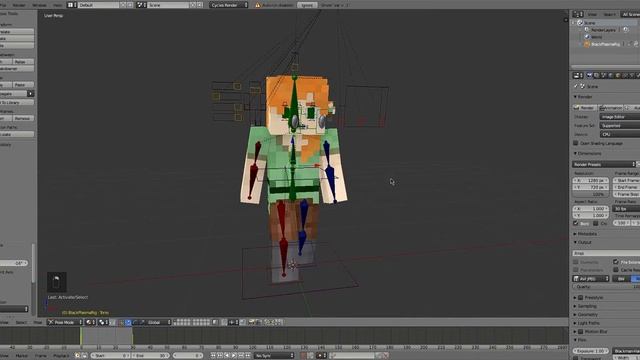Toggle the Cache Result checkbox
The image size is (640, 360).
[x=616, y=270]
